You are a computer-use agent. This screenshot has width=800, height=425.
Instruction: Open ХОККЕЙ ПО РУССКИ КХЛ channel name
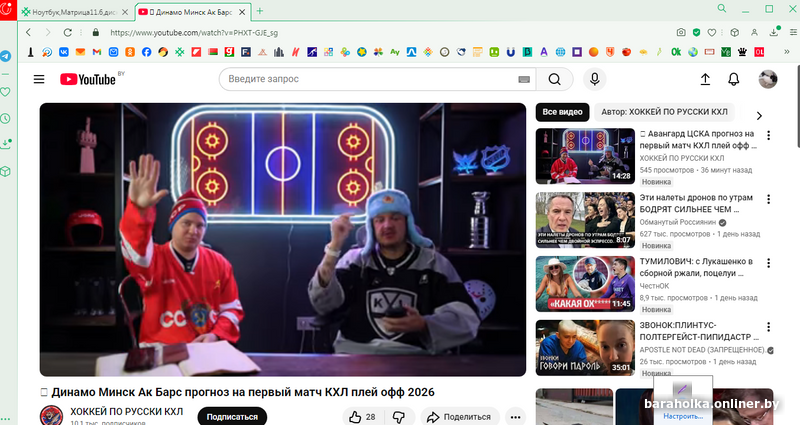pos(127,411)
